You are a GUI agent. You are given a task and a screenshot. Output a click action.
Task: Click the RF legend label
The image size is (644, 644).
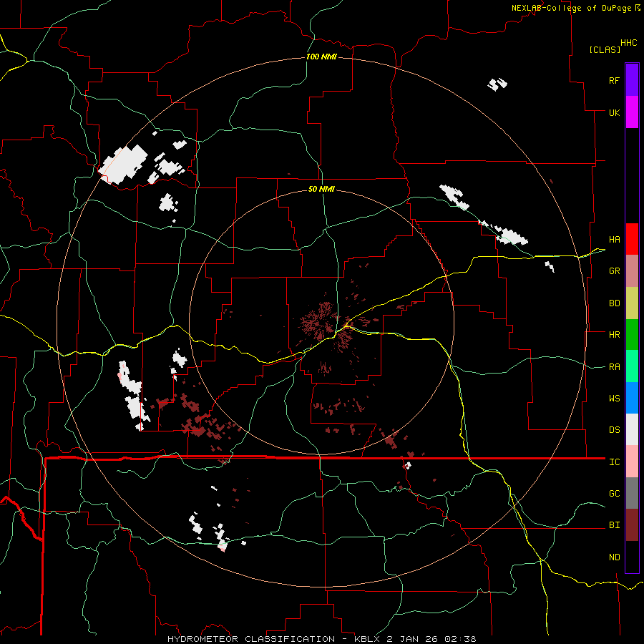tap(615, 80)
